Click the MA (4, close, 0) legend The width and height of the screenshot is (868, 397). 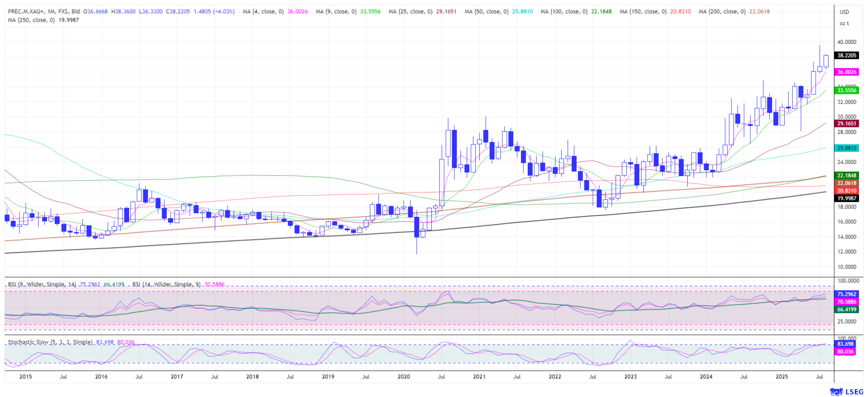coord(263,11)
